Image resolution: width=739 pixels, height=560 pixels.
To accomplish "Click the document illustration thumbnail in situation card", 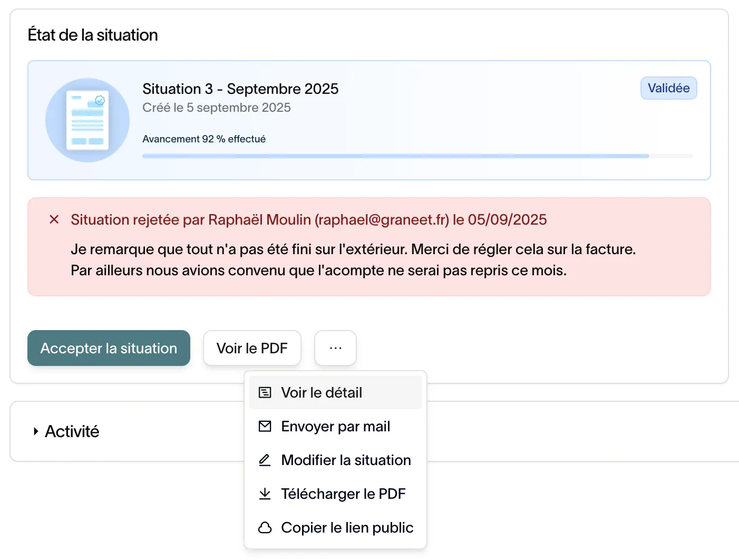I will pos(87,120).
